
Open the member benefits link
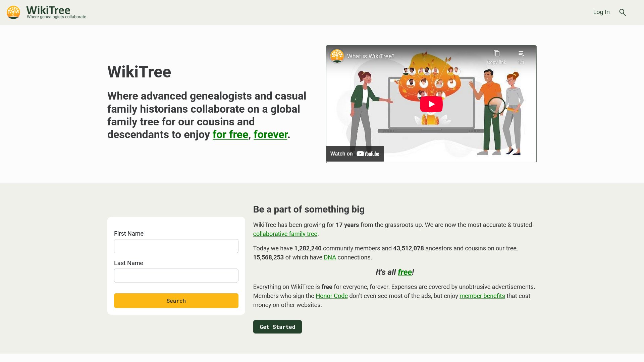[482, 296]
